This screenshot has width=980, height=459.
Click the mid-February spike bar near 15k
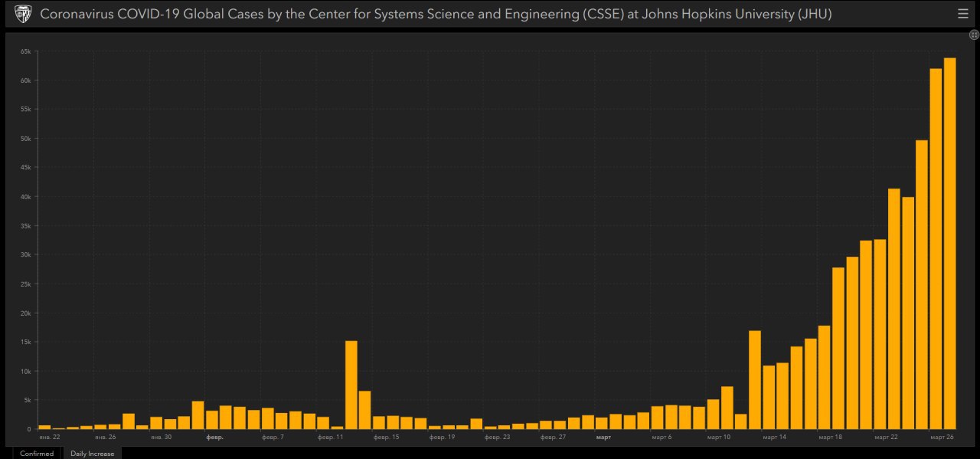point(351,385)
